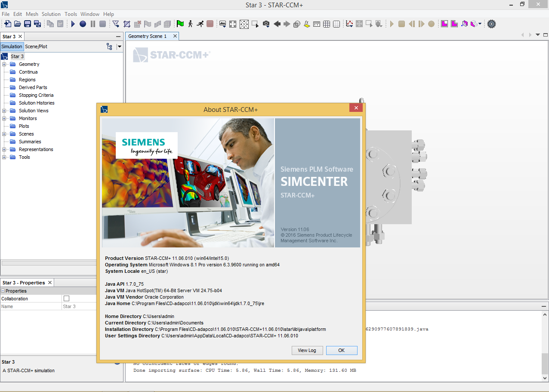Expand the Tools tree node
Screen dimensions: 549x392
4,157
